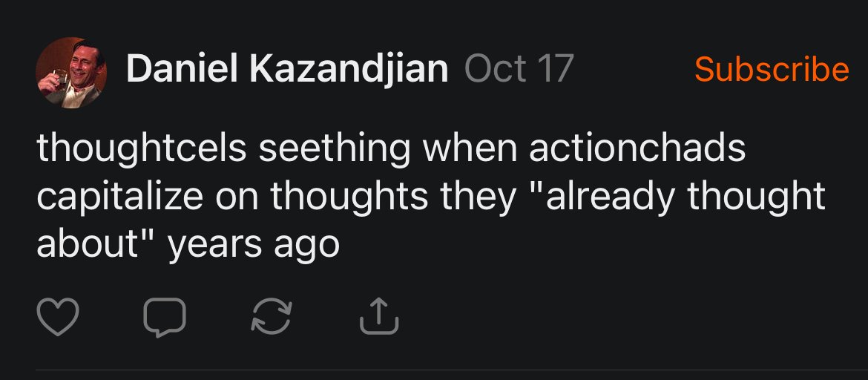Click the word "thoughtcels" in the post
The height and width of the screenshot is (380, 868).
click(x=141, y=148)
